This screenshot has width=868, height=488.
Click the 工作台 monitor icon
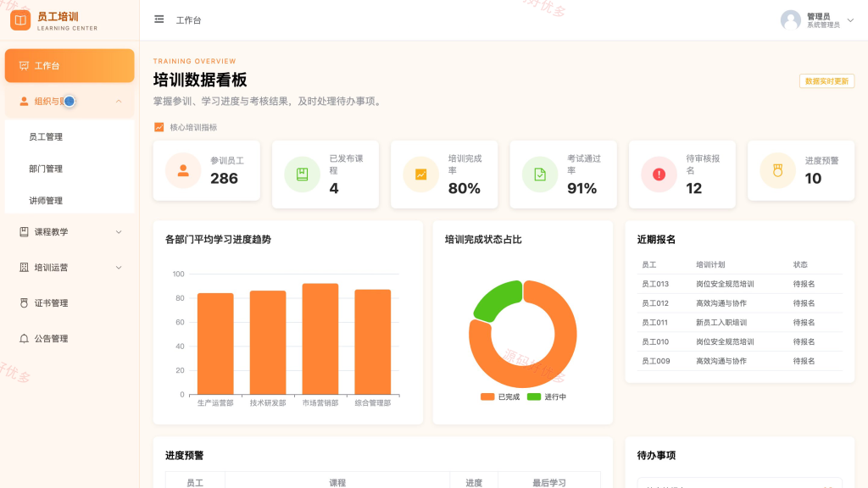click(24, 66)
